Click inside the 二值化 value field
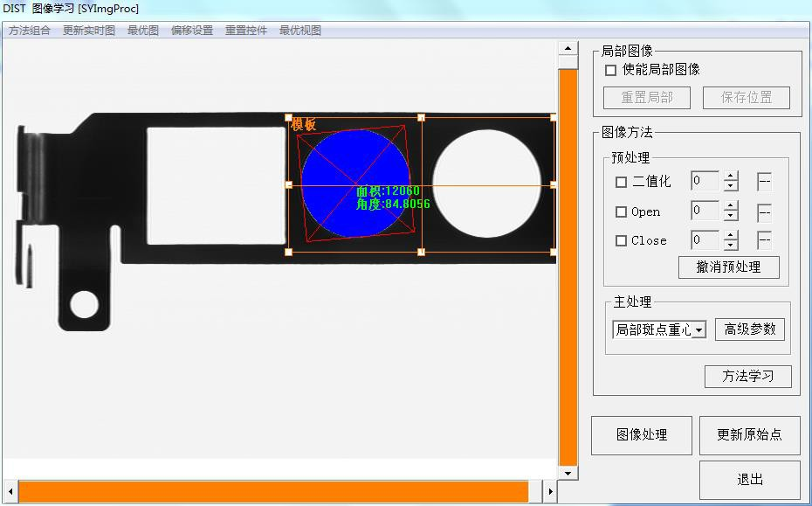The height and width of the screenshot is (506, 812). click(x=705, y=182)
